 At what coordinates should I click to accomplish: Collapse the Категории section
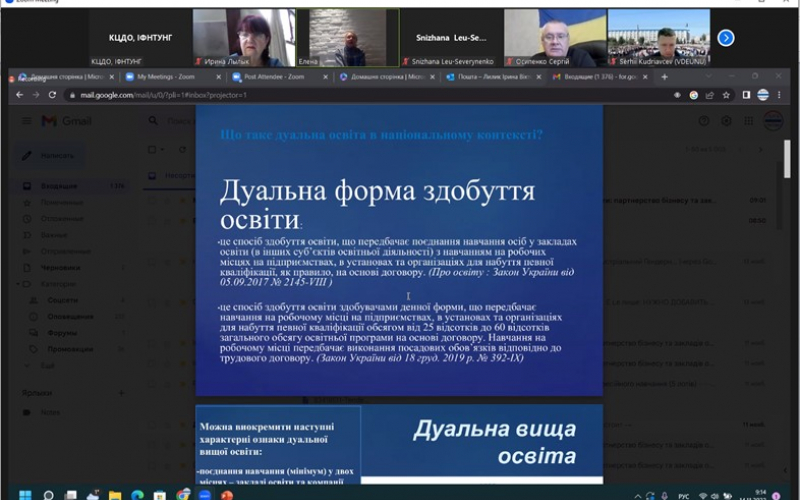coord(18,284)
